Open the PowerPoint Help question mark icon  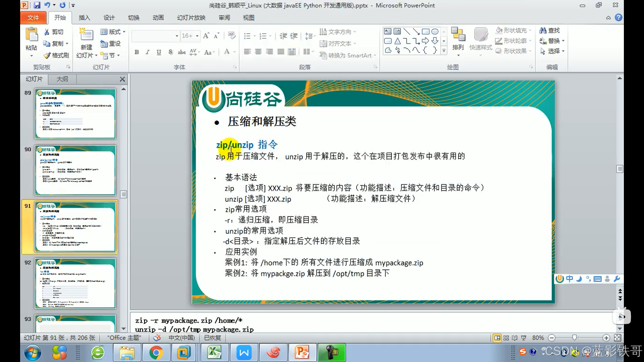pyautogui.click(x=619, y=17)
